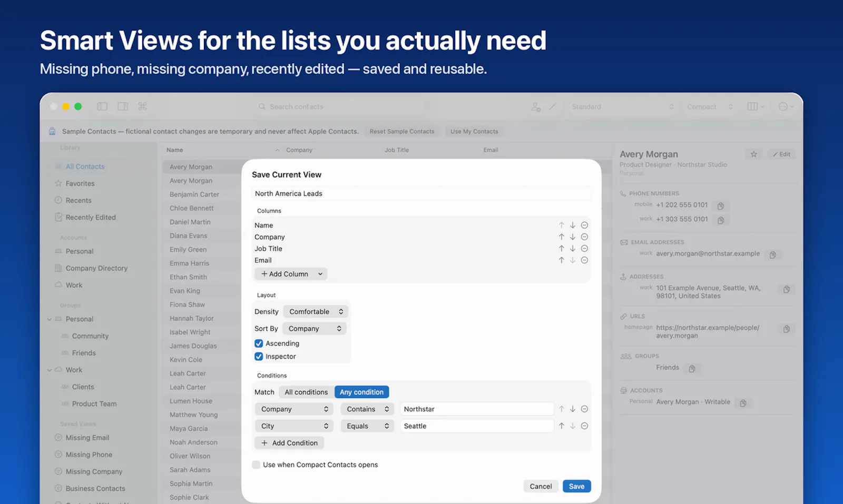
Task: Move Company column down
Action: coord(573,237)
